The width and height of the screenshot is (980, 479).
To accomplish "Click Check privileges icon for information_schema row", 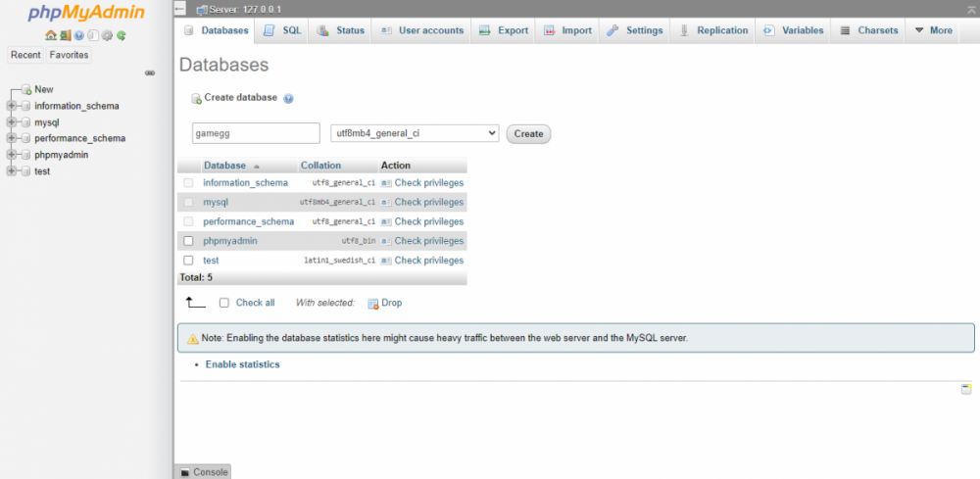I will (386, 183).
